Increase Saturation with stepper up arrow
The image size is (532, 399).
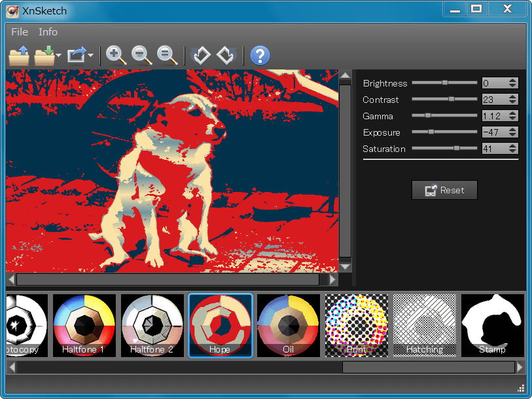[x=512, y=145]
